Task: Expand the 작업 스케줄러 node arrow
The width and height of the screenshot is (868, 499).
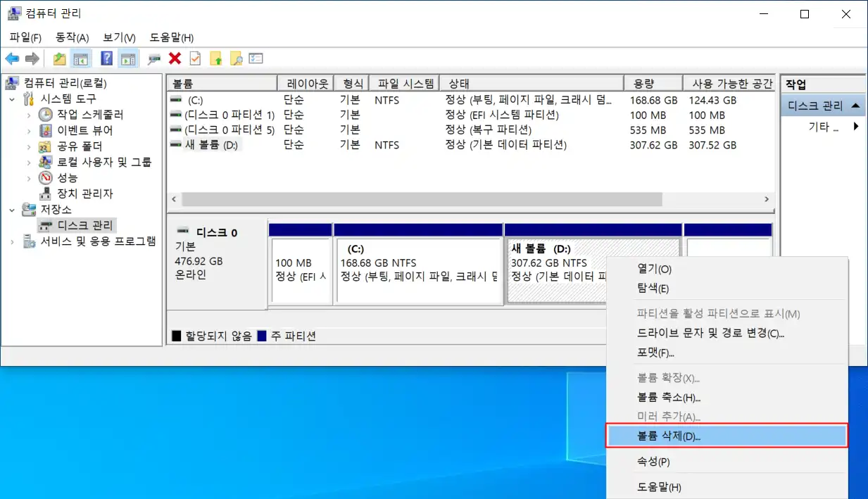Action: tap(29, 115)
